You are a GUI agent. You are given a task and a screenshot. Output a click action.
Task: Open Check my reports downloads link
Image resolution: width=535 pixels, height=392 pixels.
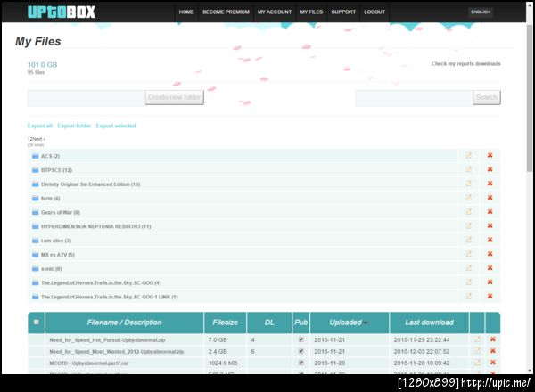pyautogui.click(x=465, y=64)
